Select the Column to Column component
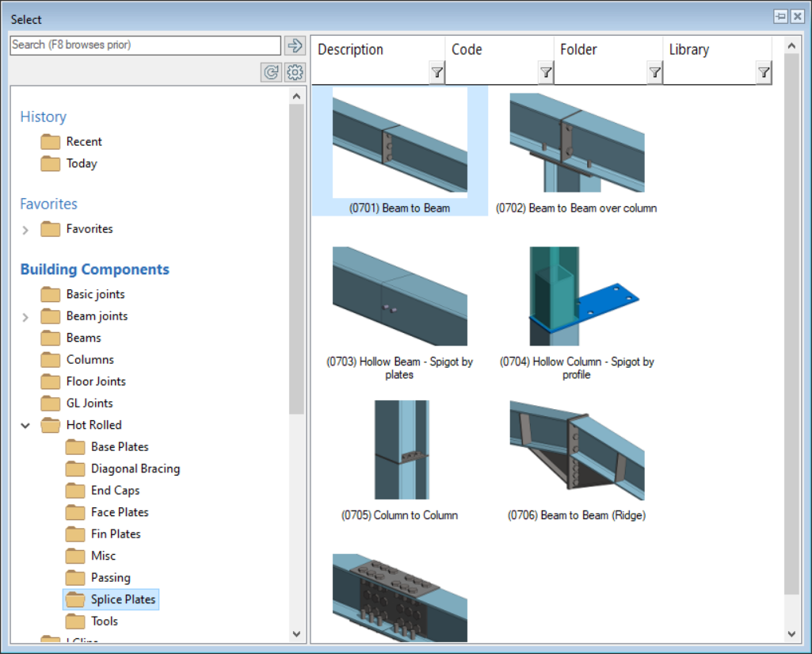The height and width of the screenshot is (654, 812). (x=402, y=449)
